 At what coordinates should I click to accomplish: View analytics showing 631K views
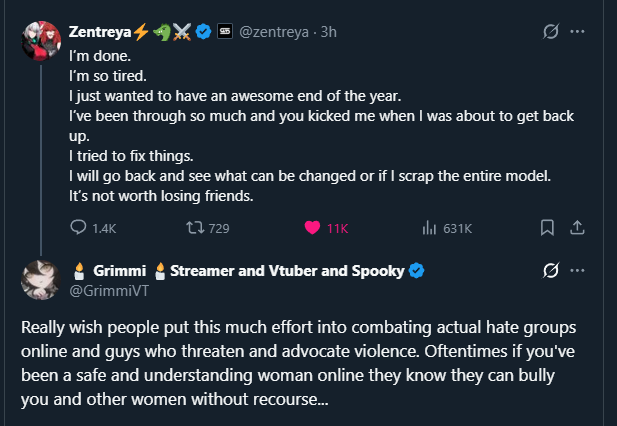[431, 228]
